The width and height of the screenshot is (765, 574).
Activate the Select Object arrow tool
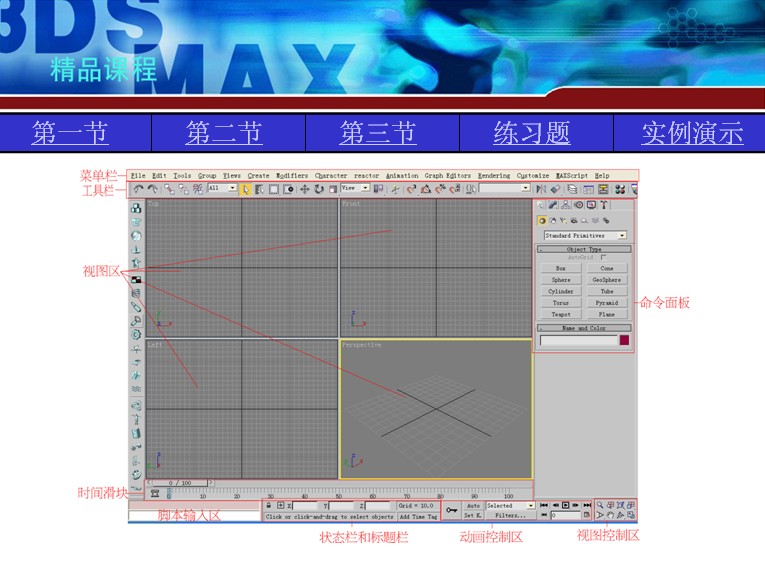point(246,189)
